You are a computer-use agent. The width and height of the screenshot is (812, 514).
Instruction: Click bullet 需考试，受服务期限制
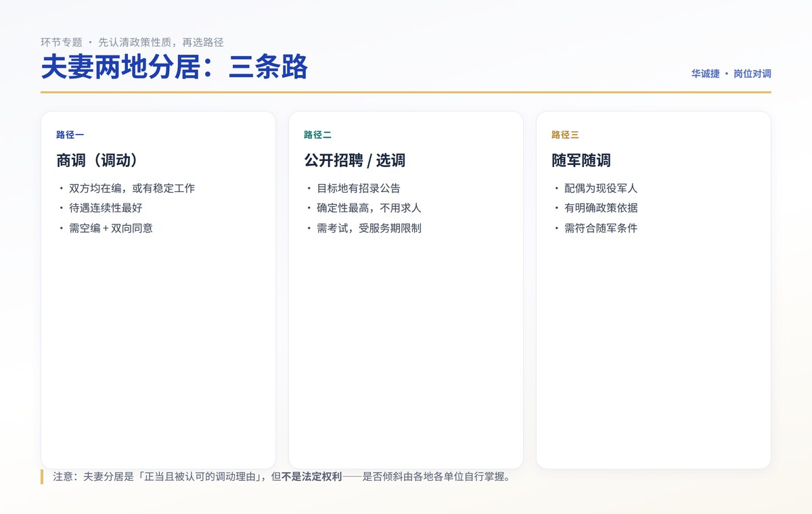[369, 229]
